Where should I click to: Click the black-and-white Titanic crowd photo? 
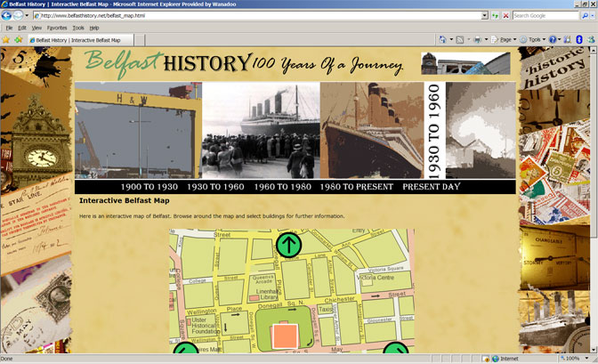click(261, 131)
